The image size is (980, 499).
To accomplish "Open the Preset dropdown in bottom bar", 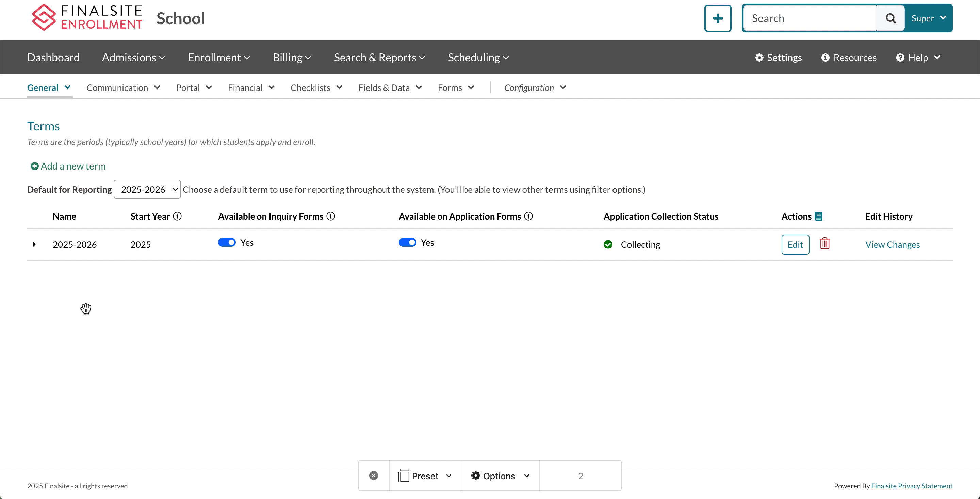I will coord(425,476).
